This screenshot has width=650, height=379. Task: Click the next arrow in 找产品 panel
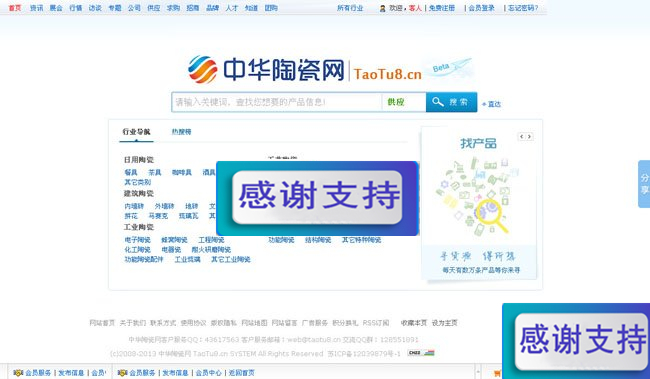[x=529, y=136]
